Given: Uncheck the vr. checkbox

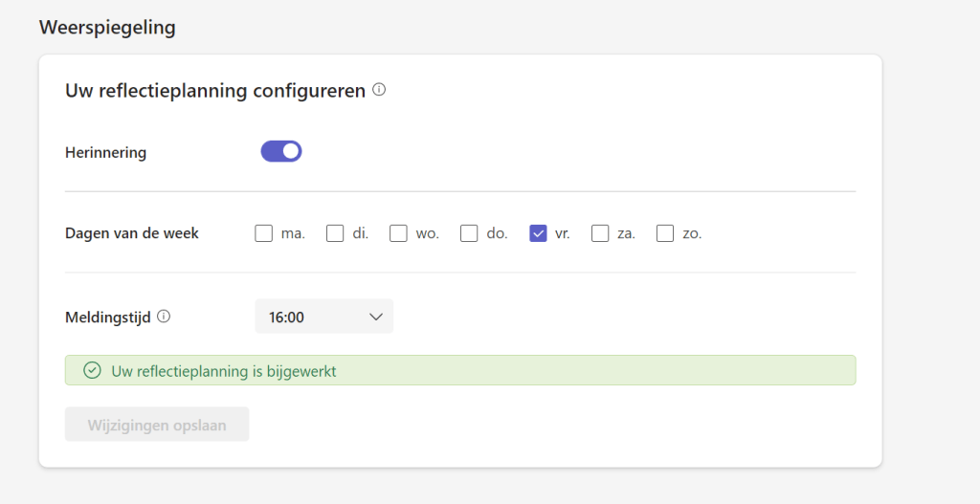Looking at the screenshot, I should pyautogui.click(x=538, y=232).
